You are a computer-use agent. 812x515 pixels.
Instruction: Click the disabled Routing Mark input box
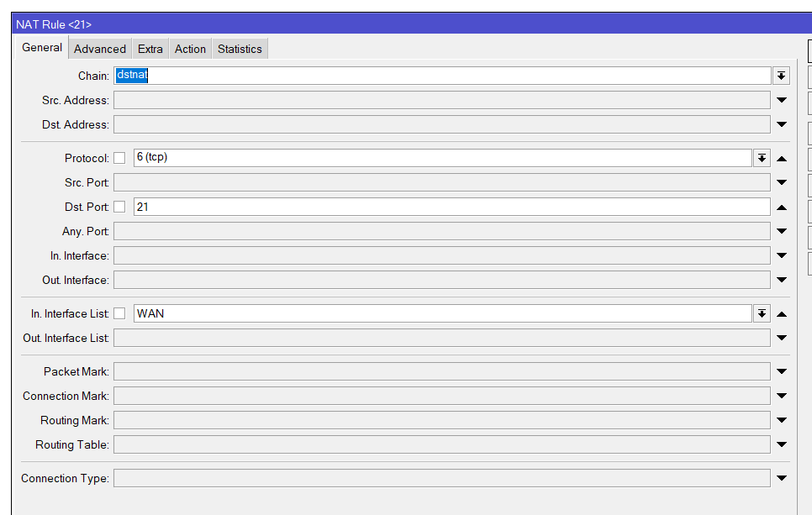pos(442,420)
